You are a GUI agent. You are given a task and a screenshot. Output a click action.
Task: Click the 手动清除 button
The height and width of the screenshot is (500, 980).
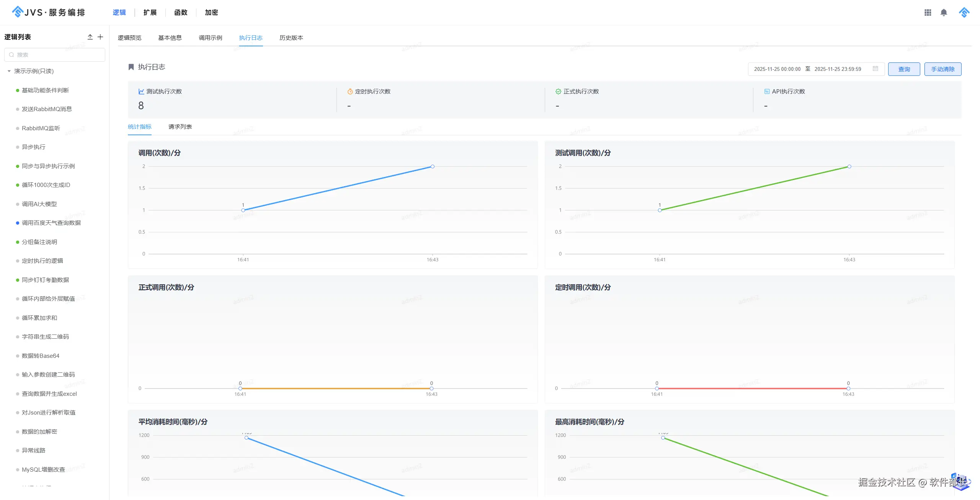[942, 69]
